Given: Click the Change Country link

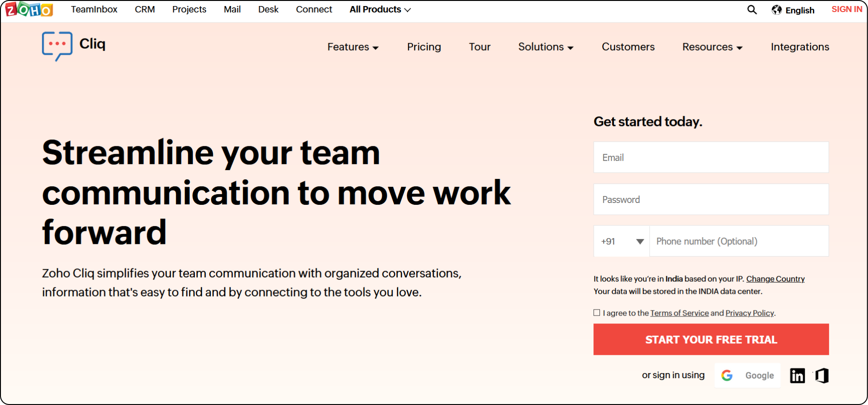Looking at the screenshot, I should (x=775, y=278).
